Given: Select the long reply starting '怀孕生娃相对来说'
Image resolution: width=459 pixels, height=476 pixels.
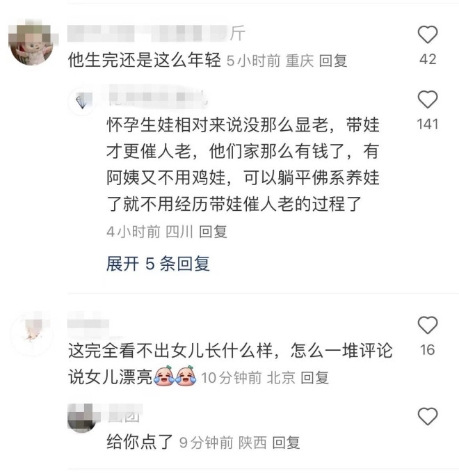Looking at the screenshot, I should [x=243, y=164].
